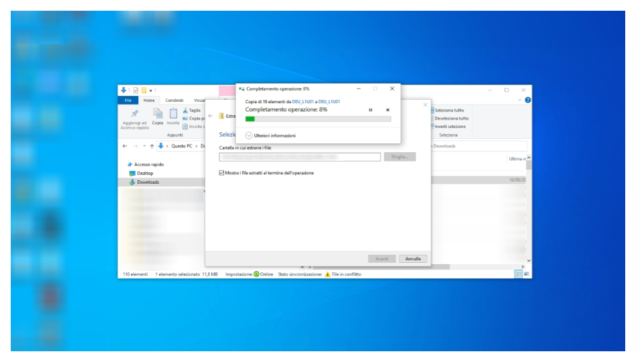Click the New folder icon in title bar
The image size is (644, 362).
[x=144, y=90]
